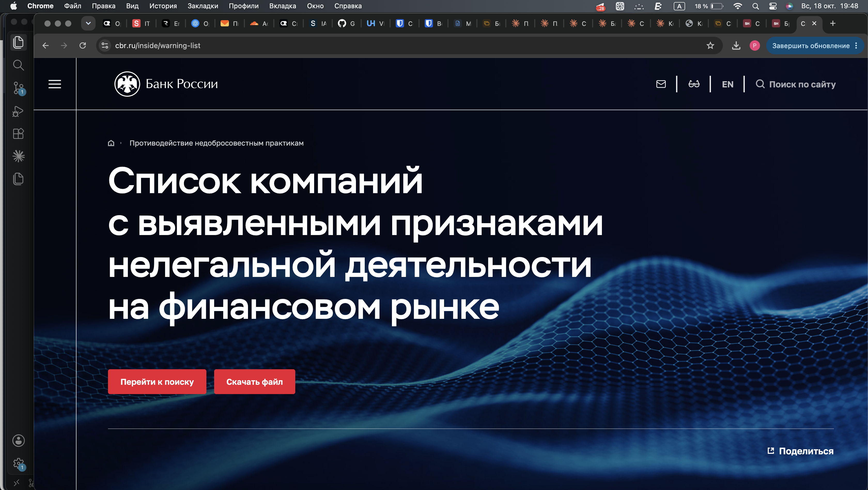Open Spotlight search in menu bar
Viewport: 868px width, 490px height.
(755, 6)
